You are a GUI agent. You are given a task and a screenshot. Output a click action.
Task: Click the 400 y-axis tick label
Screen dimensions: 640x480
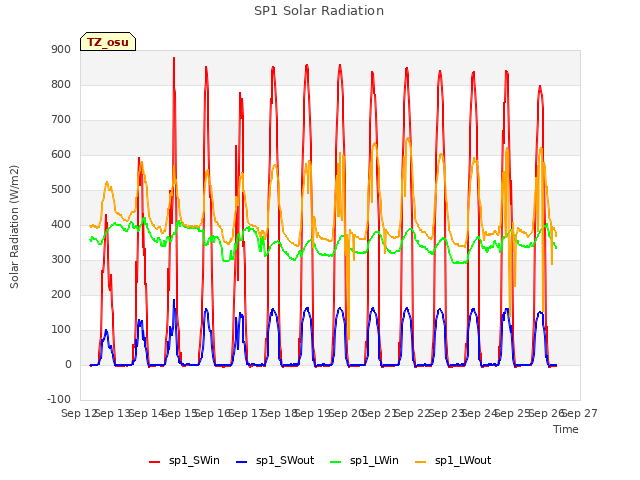pyautogui.click(x=61, y=224)
